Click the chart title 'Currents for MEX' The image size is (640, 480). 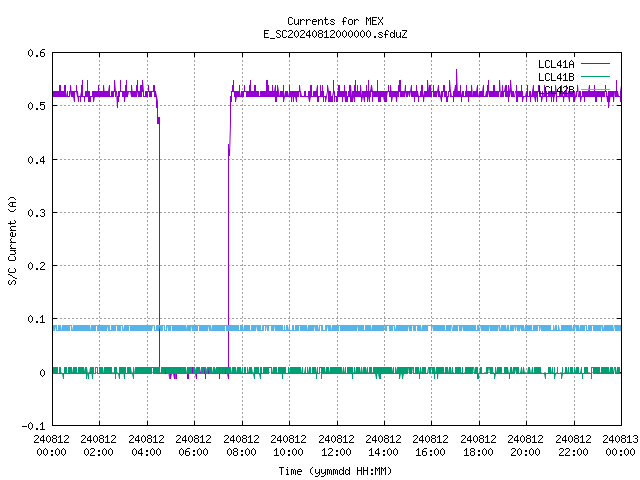[335, 21]
